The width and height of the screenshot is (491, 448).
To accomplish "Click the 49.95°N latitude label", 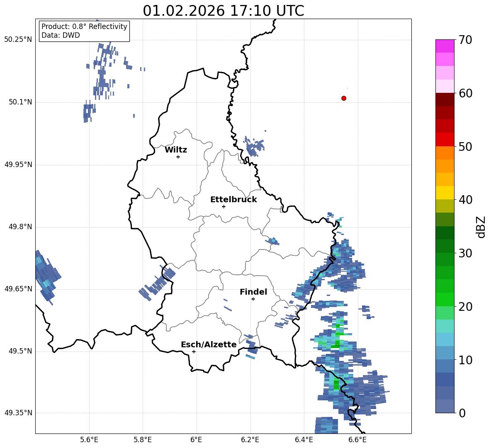I will coord(18,165).
